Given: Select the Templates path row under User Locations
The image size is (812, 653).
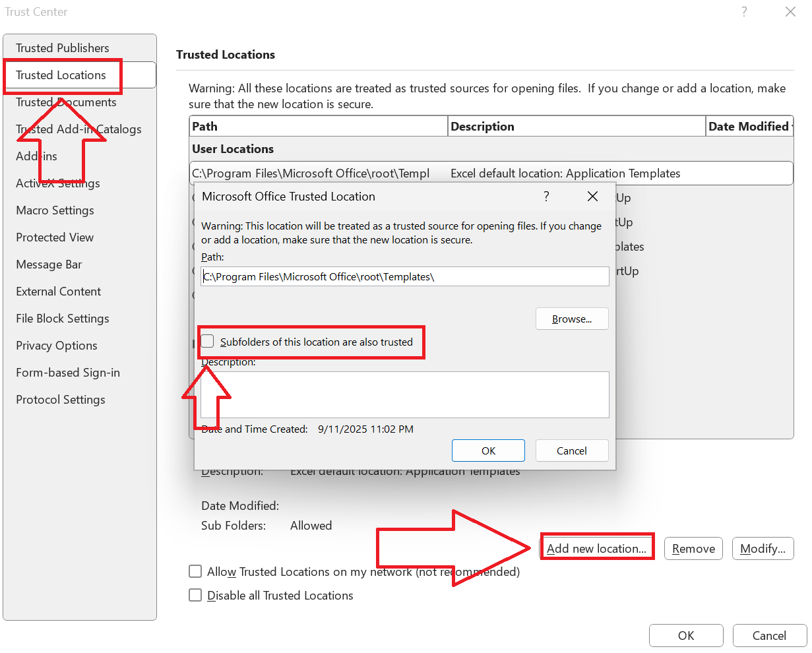Looking at the screenshot, I should pos(317,173).
